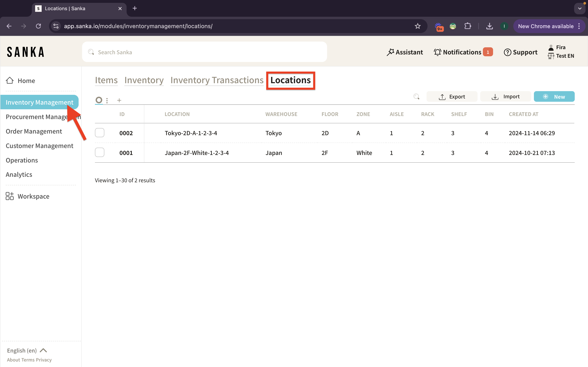Switch to the Items tab
Viewport: 588px width, 367px height.
106,80
